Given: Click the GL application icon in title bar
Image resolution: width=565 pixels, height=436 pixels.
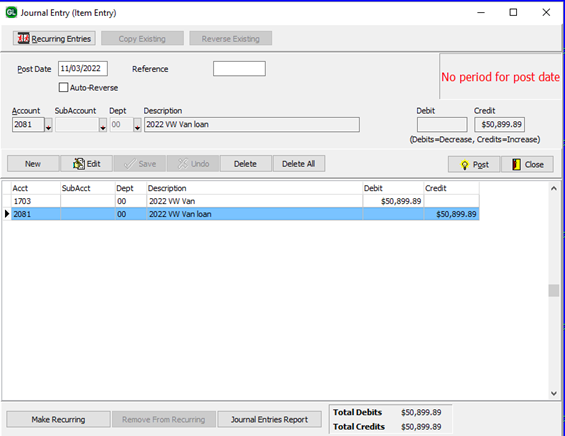Looking at the screenshot, I should (x=11, y=13).
